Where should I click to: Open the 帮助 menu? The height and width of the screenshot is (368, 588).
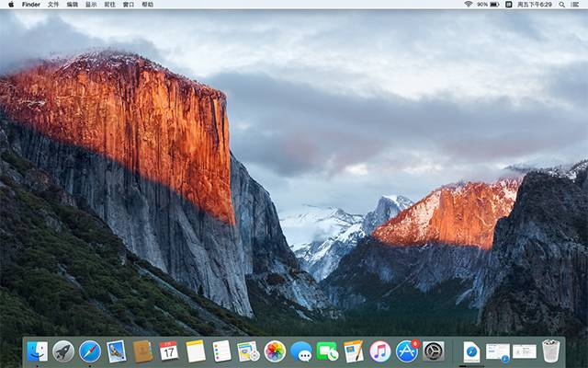(148, 5)
